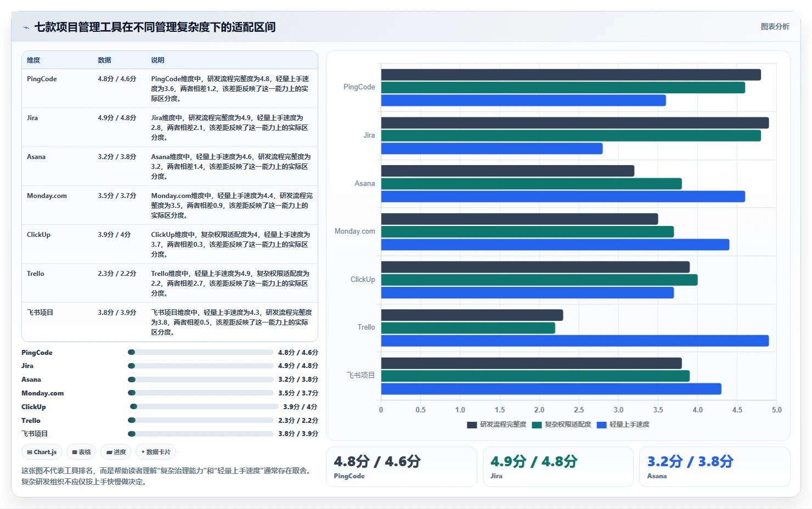Click the 表格 tag
The height and width of the screenshot is (509, 812).
[81, 452]
